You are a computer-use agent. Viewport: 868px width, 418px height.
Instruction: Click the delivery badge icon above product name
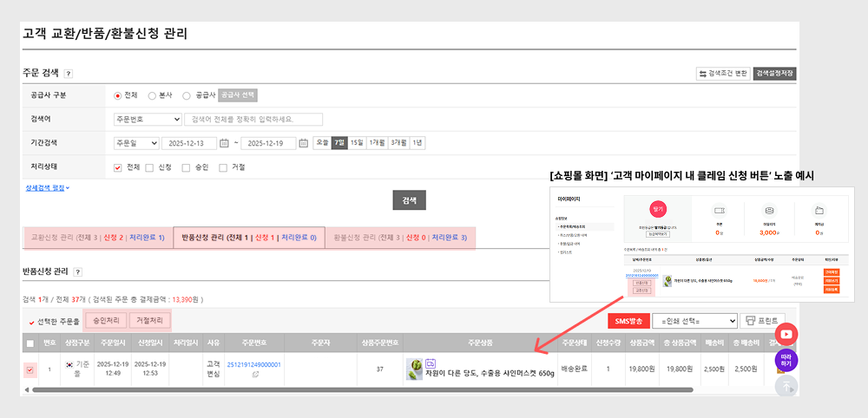click(431, 363)
